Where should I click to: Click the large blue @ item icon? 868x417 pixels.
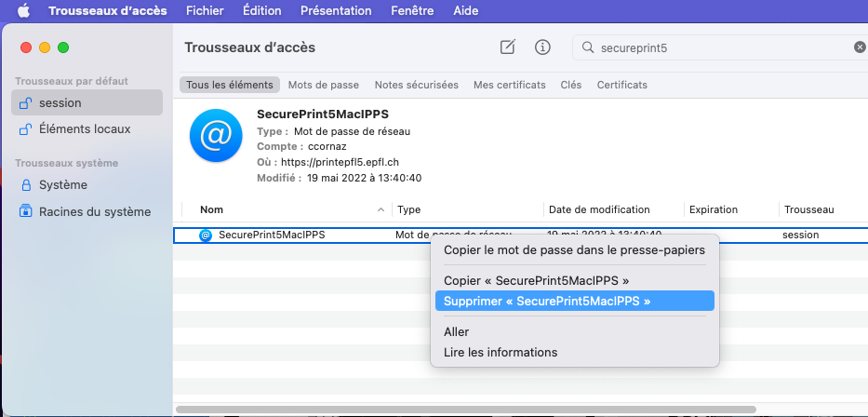(x=216, y=136)
